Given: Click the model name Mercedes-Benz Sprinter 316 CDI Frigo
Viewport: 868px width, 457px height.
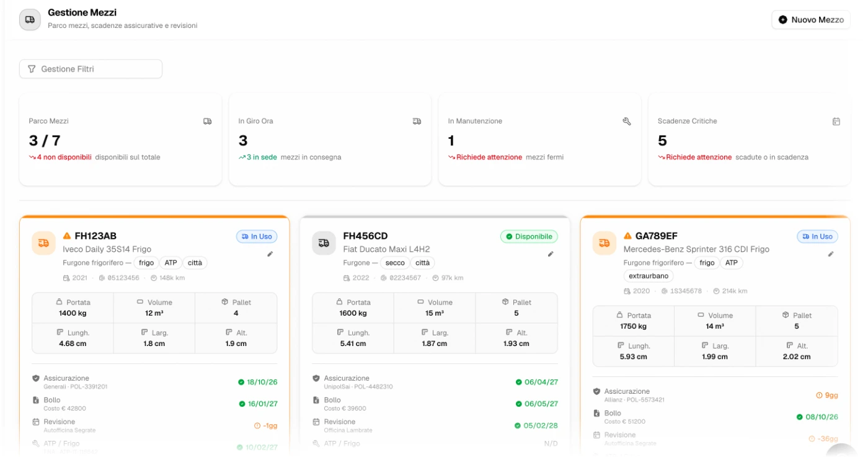Looking at the screenshot, I should pos(696,249).
